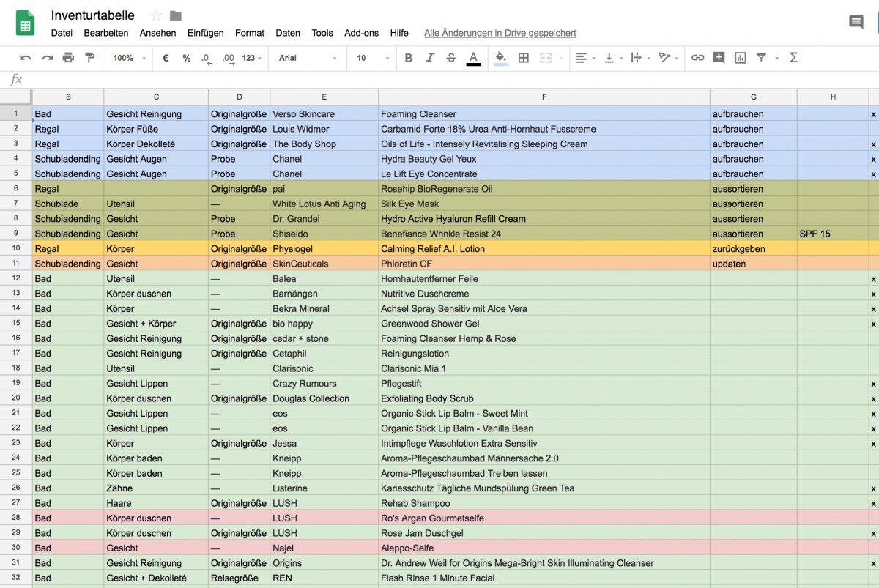
Task: Toggle italic formatting
Action: tap(430, 58)
